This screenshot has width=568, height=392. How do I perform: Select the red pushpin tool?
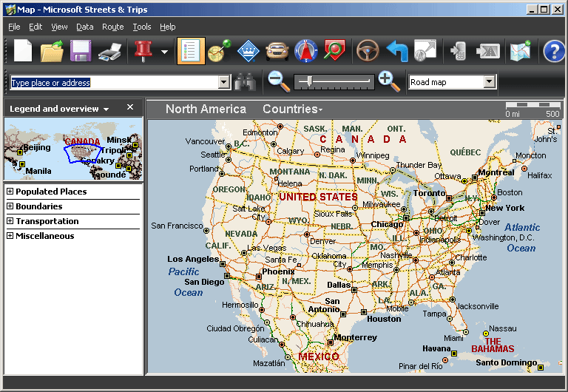143,51
